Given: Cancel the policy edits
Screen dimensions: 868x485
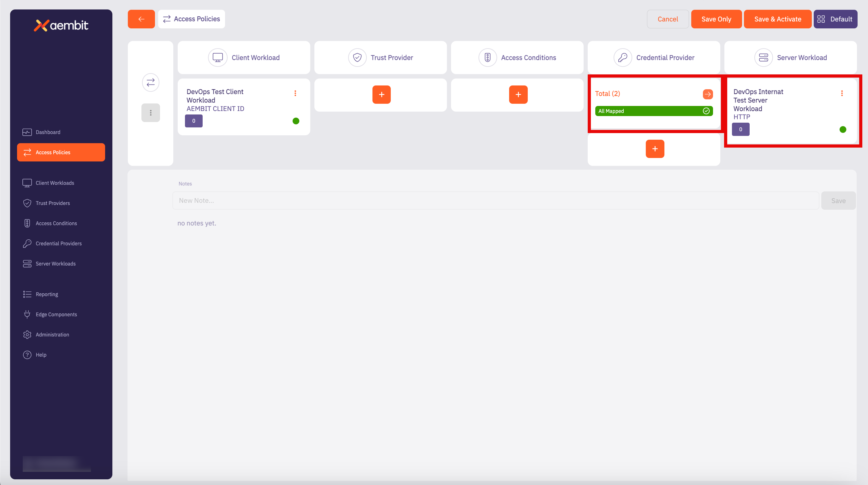Looking at the screenshot, I should [x=668, y=19].
